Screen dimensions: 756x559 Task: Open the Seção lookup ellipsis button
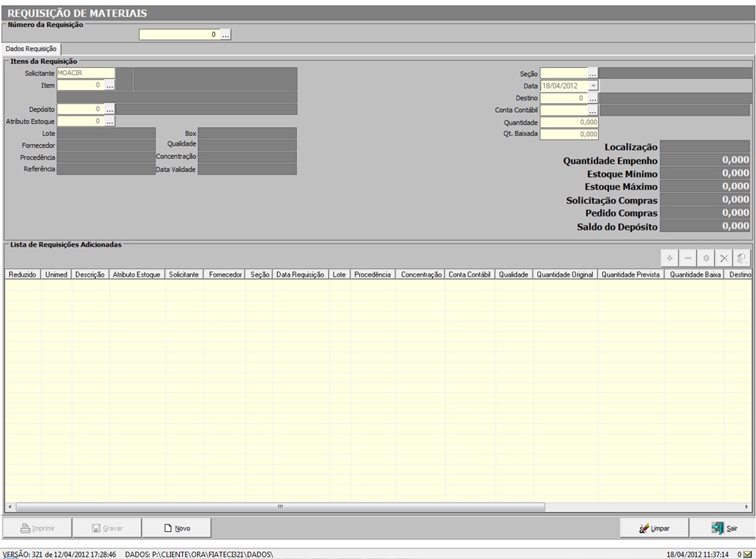click(593, 73)
